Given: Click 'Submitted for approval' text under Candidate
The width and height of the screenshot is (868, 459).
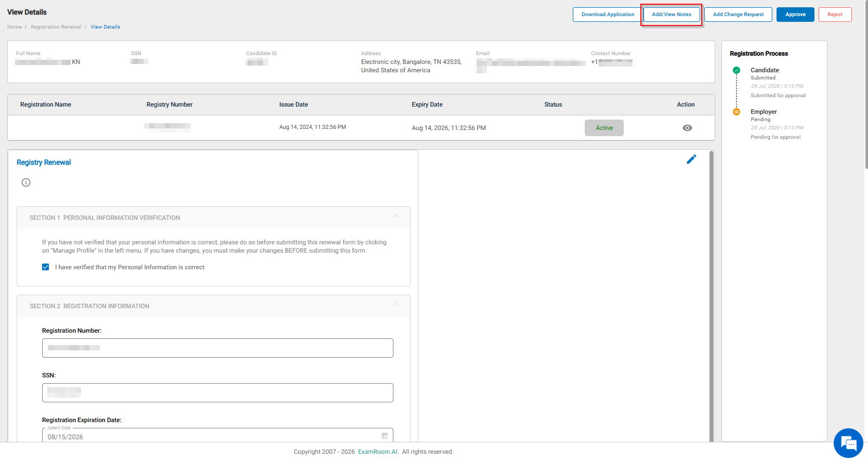Looking at the screenshot, I should click(778, 96).
